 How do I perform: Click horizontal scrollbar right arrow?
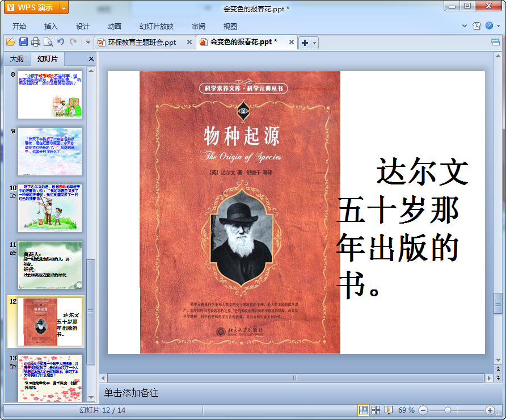coord(489,377)
